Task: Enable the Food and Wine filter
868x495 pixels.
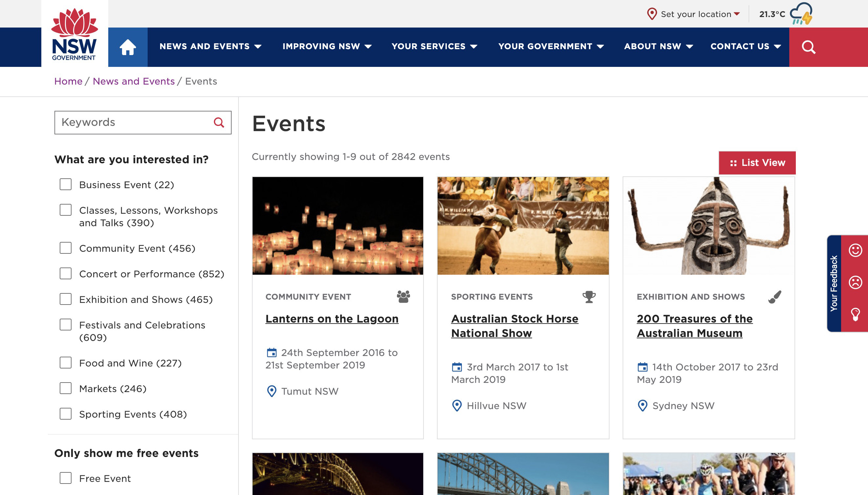Action: click(x=66, y=363)
